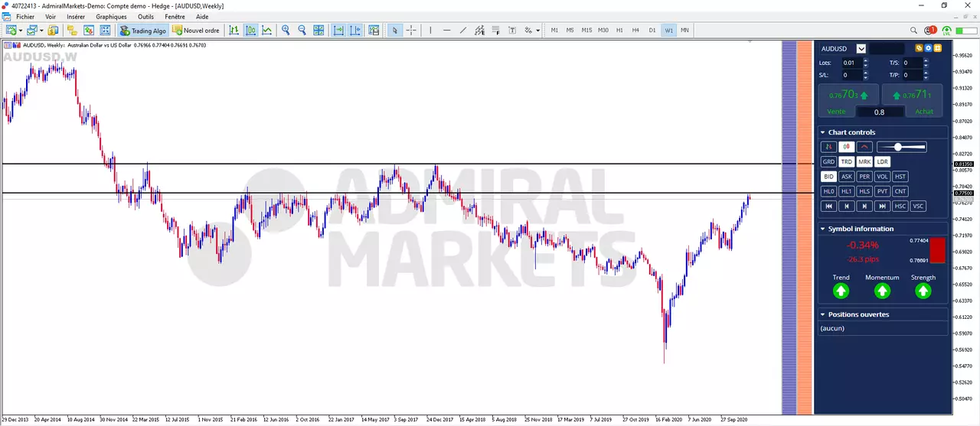The height and width of the screenshot is (426, 980).
Task: Increase the Lots value stepper
Action: [866, 60]
